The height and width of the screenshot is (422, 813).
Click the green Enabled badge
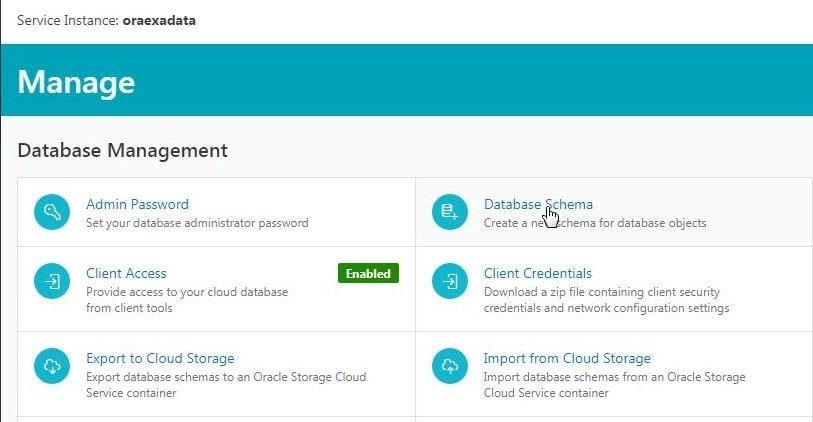(x=368, y=273)
